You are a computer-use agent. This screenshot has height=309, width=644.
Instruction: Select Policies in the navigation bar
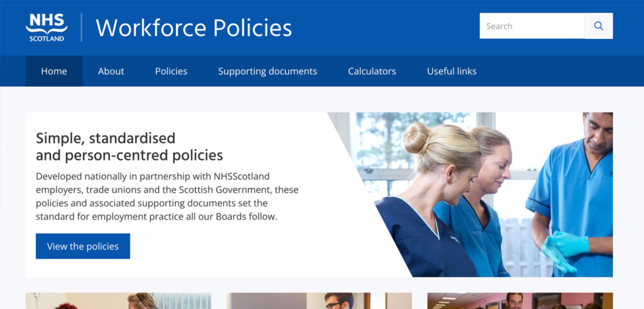(x=171, y=71)
